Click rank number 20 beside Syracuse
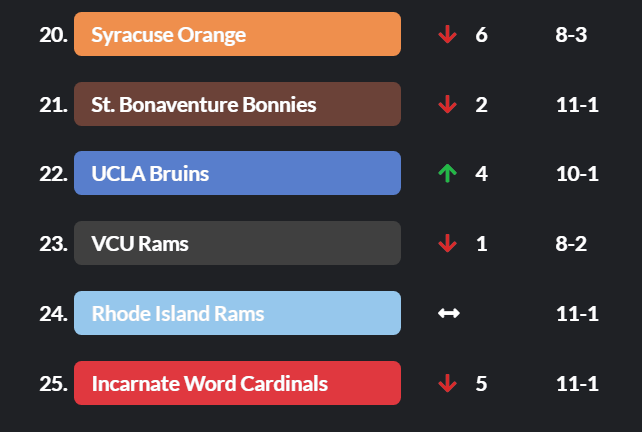642x432 pixels. 53,35
